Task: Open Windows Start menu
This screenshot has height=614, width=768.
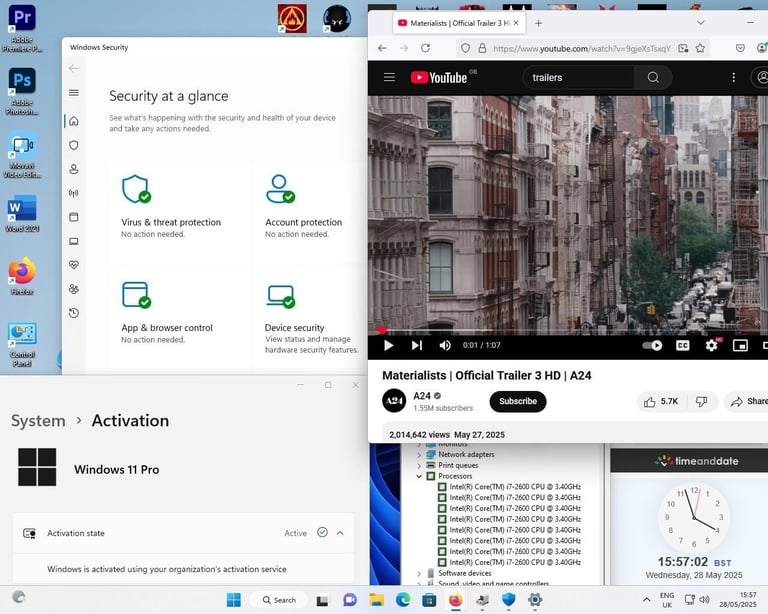Action: [x=234, y=600]
